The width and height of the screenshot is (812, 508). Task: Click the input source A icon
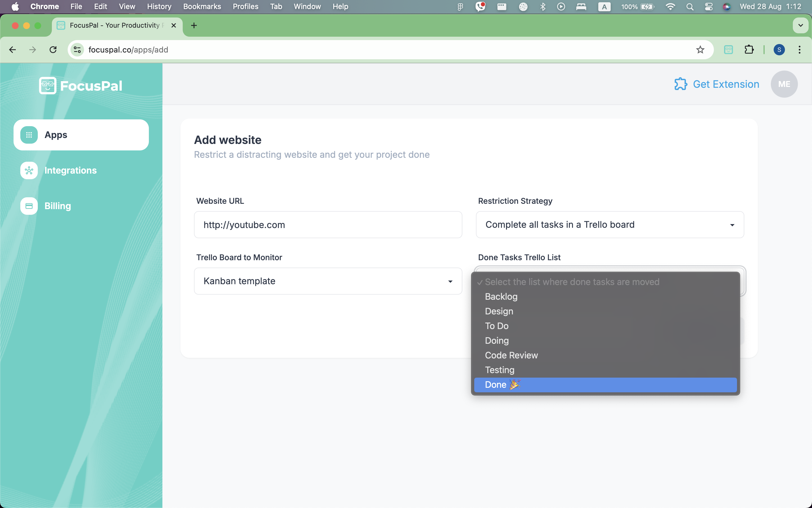coord(604,6)
